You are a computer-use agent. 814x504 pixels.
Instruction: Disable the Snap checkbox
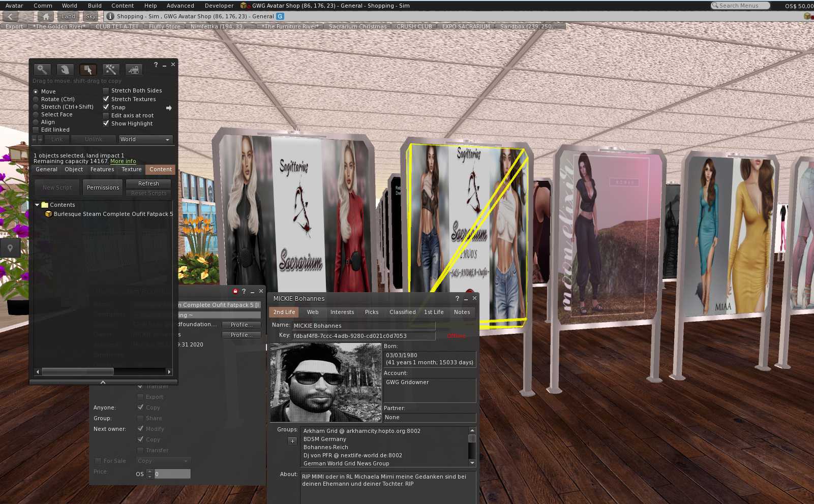(x=106, y=107)
